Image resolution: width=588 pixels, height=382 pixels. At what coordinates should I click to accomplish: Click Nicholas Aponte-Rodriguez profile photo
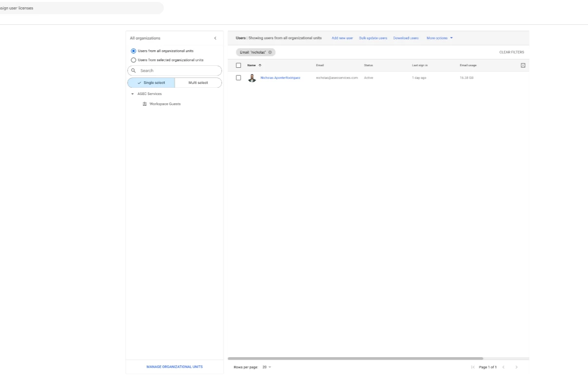point(252,78)
